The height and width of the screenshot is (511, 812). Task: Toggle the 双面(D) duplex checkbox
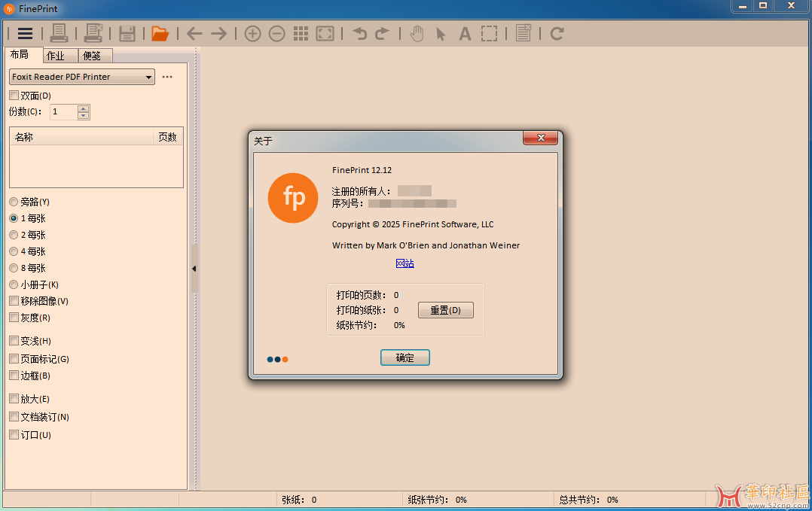pos(14,96)
